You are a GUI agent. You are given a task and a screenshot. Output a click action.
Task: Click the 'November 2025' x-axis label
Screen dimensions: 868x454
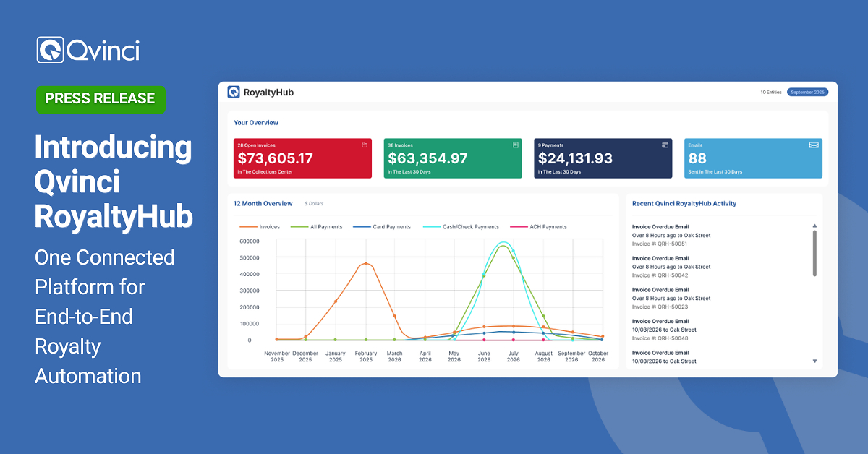coord(277,356)
